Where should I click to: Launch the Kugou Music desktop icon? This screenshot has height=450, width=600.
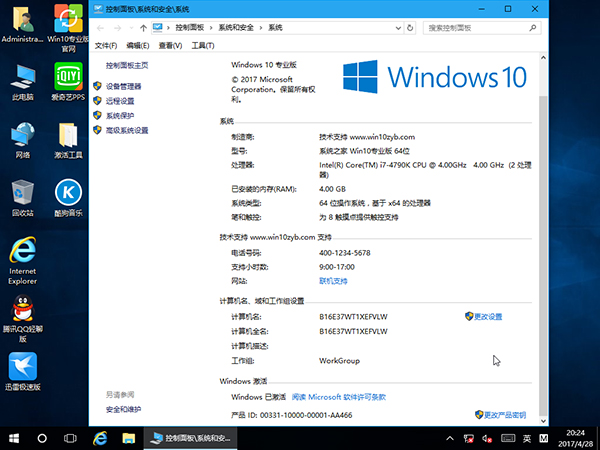[67, 193]
